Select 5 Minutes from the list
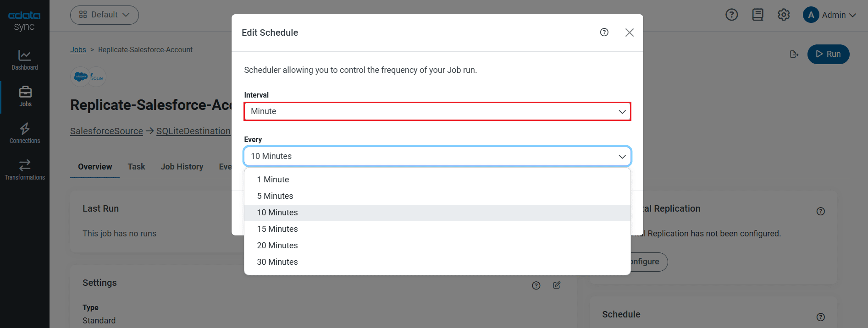The image size is (868, 328). pyautogui.click(x=275, y=196)
